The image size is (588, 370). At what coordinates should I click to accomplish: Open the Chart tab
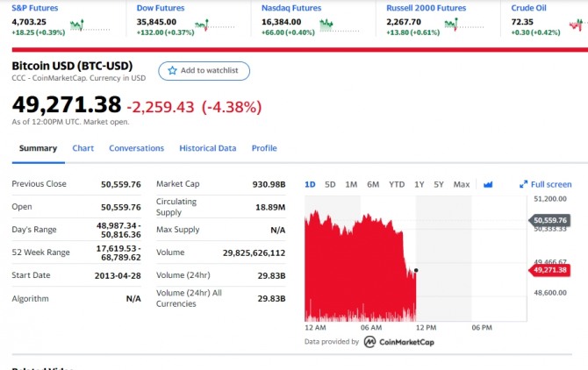click(83, 148)
